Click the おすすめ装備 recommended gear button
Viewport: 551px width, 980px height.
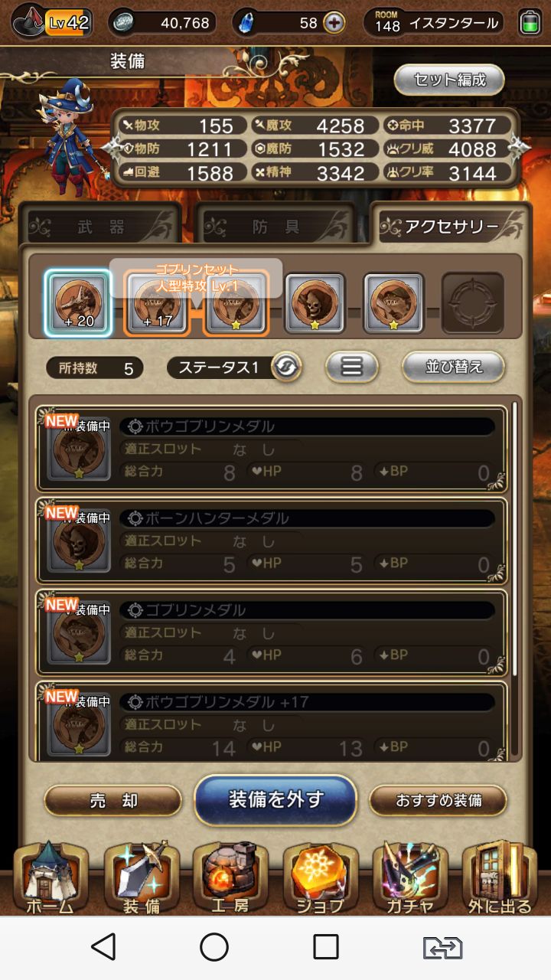pyautogui.click(x=439, y=801)
